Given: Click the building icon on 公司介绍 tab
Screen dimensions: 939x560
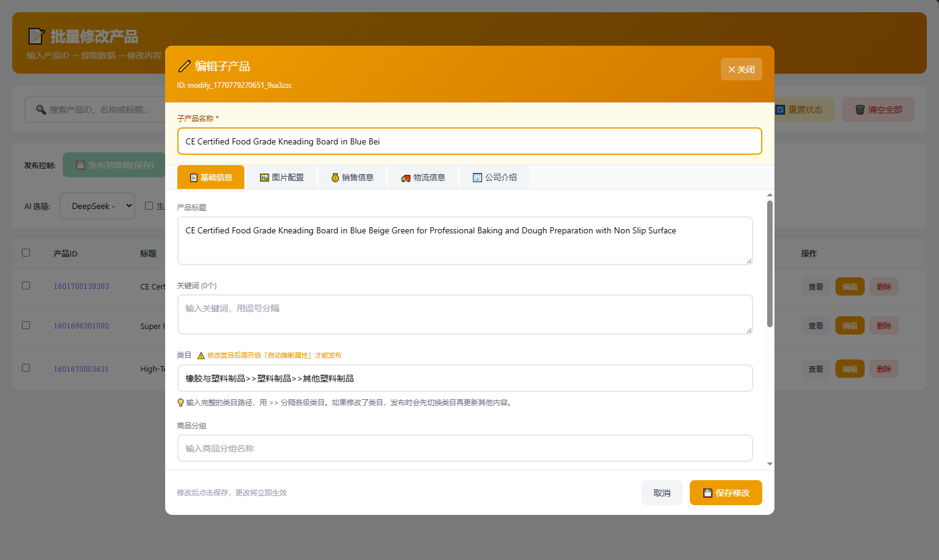Looking at the screenshot, I should (477, 178).
